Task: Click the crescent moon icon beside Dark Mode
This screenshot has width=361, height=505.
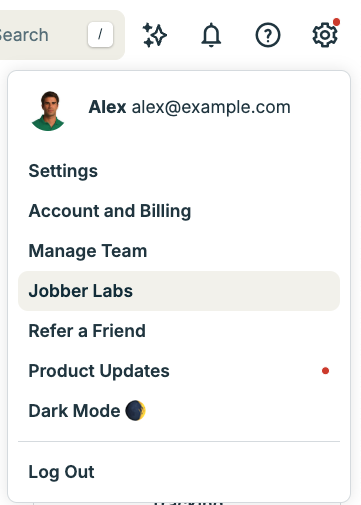Action: pos(135,410)
